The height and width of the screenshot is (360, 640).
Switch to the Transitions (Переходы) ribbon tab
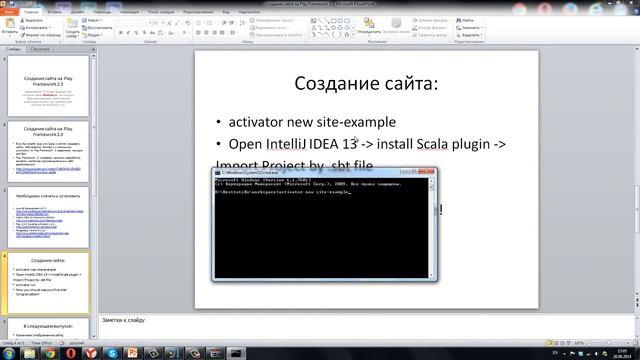coord(102,12)
